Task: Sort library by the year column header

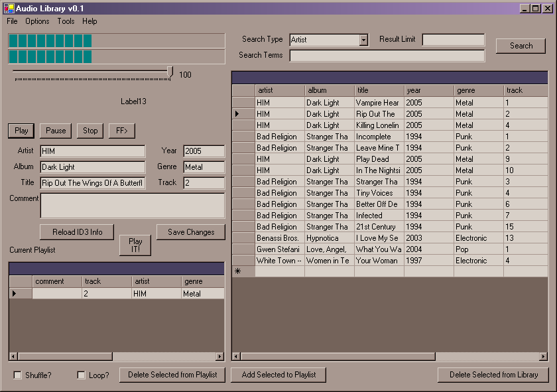Action: [x=428, y=90]
